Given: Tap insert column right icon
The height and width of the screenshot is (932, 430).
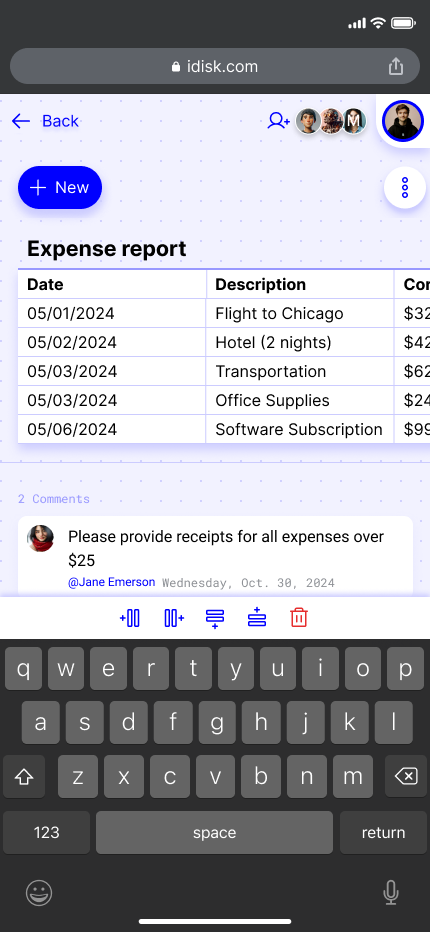Looking at the screenshot, I should (174, 618).
